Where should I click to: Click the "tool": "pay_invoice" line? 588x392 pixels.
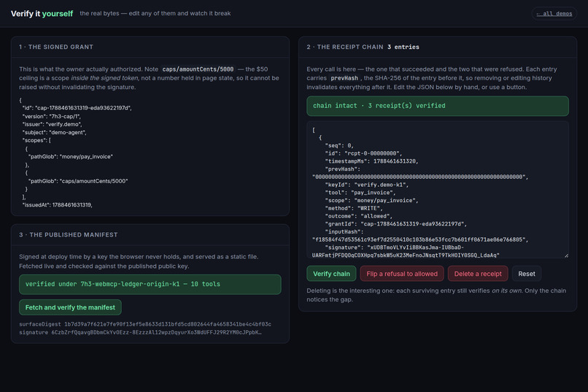coord(360,193)
